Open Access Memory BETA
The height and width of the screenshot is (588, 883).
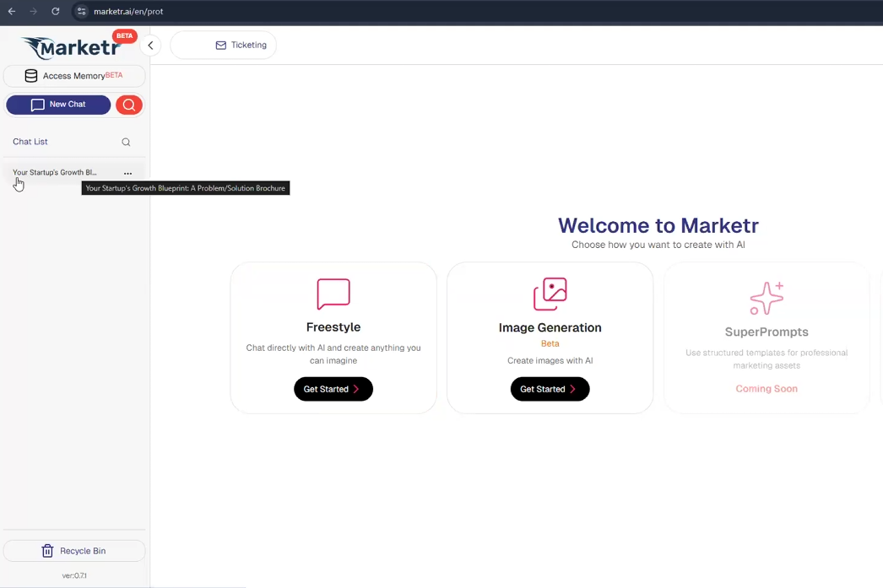tap(74, 76)
